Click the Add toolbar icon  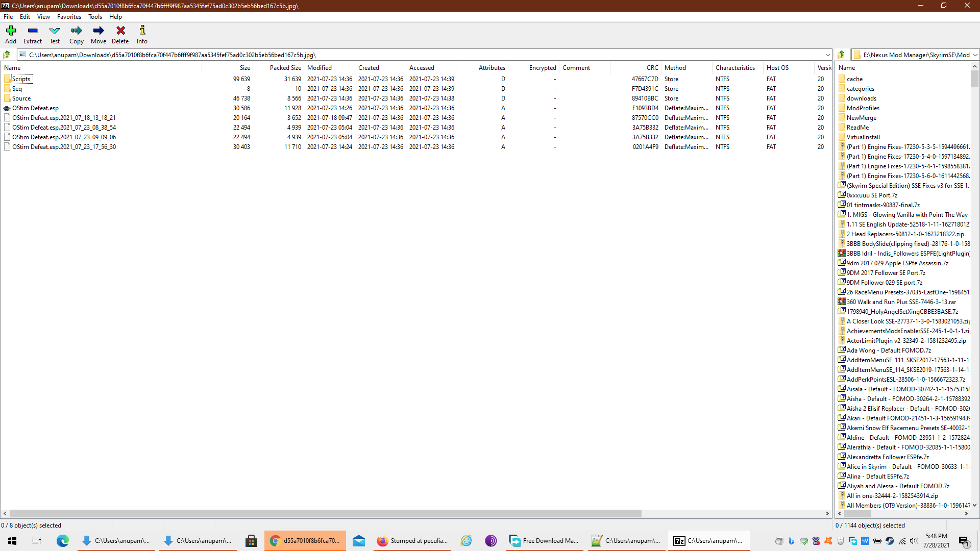(x=11, y=35)
